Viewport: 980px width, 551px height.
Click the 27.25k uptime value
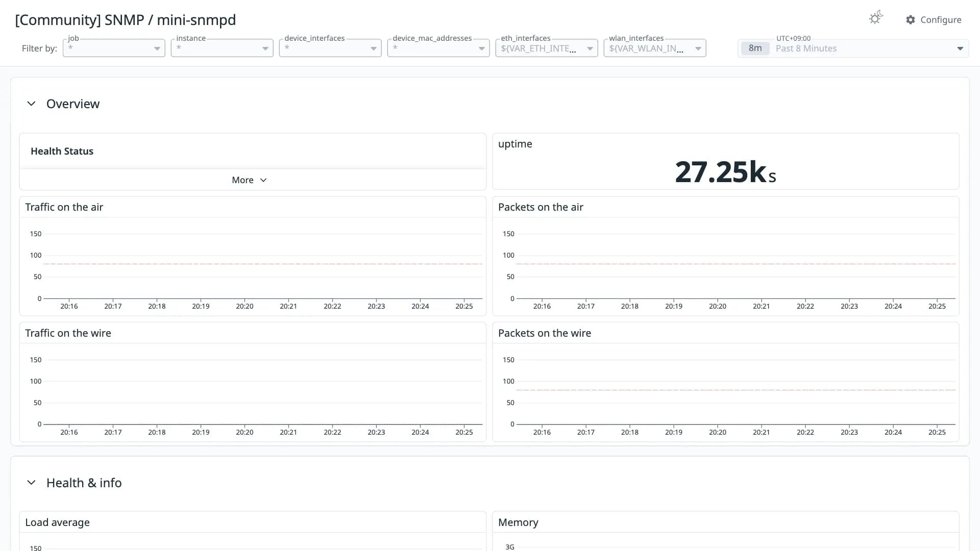pyautogui.click(x=725, y=172)
